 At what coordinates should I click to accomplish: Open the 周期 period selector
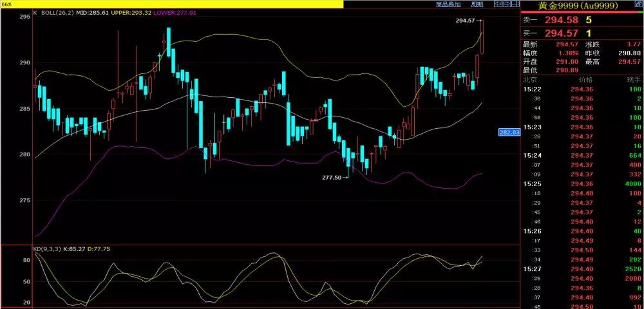tap(477, 5)
